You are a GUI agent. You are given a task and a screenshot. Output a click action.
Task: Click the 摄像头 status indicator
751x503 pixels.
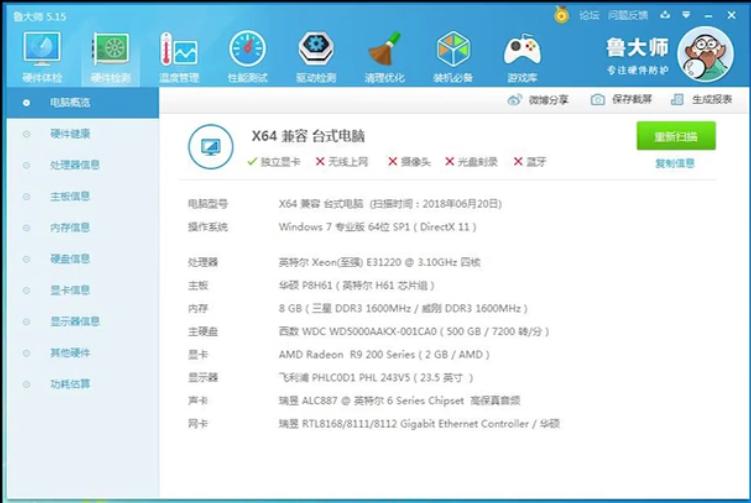coord(409,162)
